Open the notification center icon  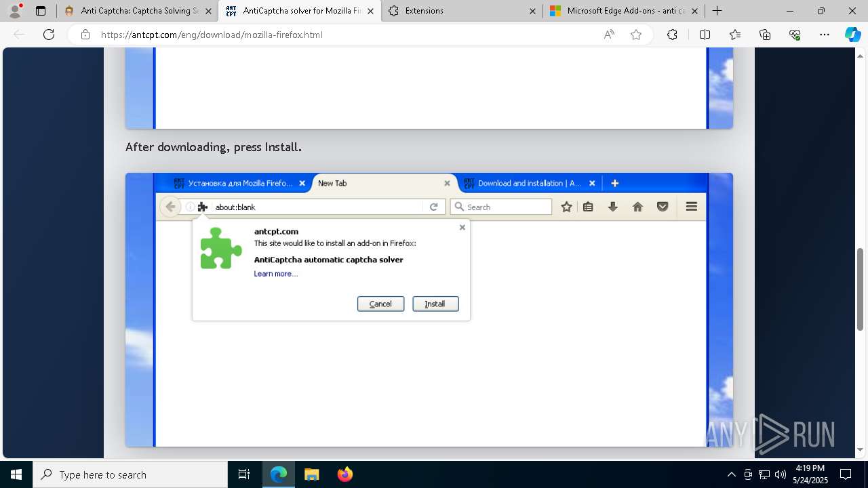coord(846,474)
